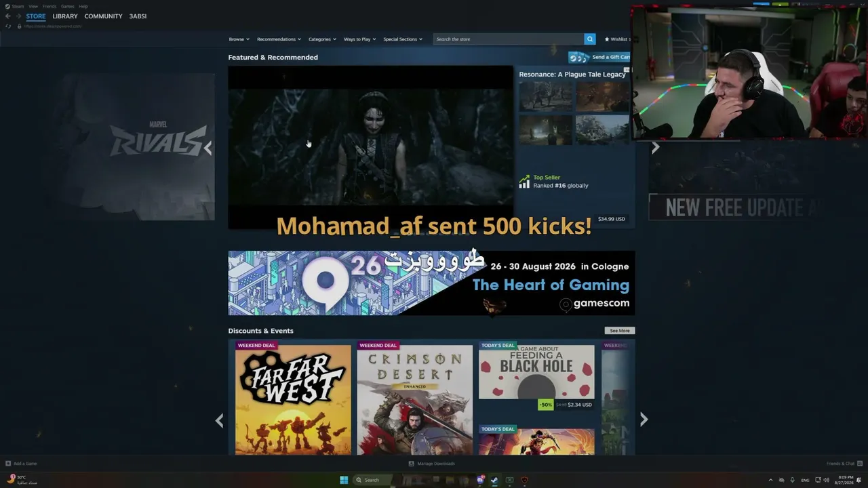Go back using the back arrow
868x488 pixels.
click(x=7, y=16)
